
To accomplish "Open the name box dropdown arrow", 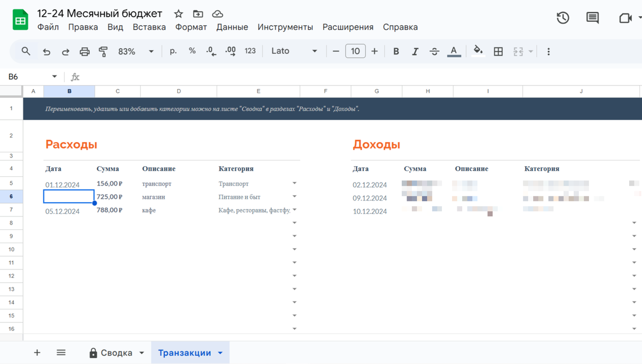I will tap(54, 77).
